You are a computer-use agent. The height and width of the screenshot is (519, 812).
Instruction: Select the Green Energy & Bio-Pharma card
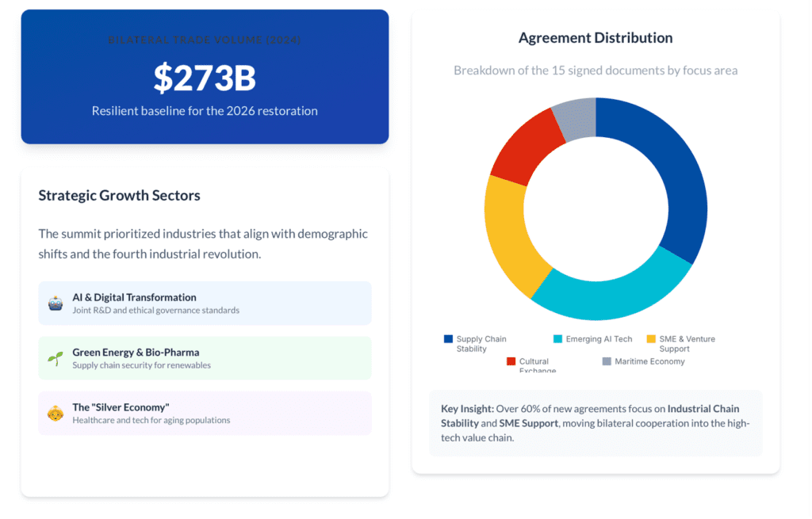pyautogui.click(x=205, y=358)
